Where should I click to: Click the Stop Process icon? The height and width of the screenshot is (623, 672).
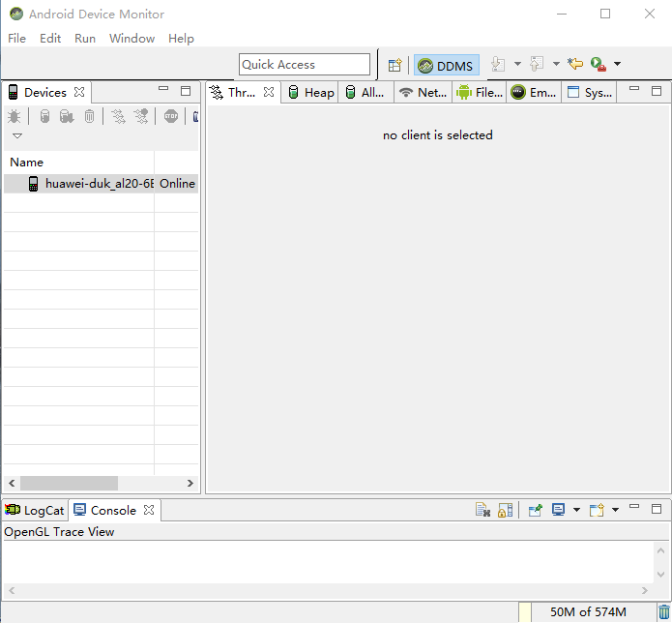(x=171, y=116)
